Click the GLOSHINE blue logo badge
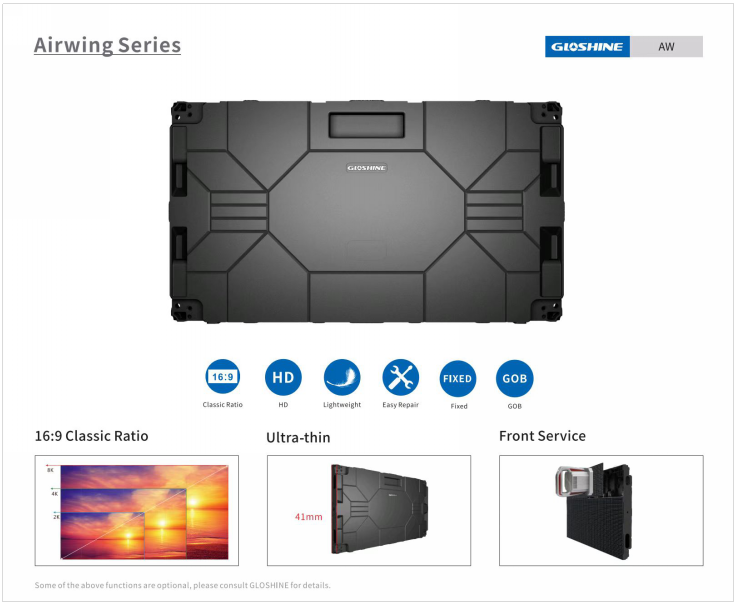737x604 pixels. pos(587,47)
